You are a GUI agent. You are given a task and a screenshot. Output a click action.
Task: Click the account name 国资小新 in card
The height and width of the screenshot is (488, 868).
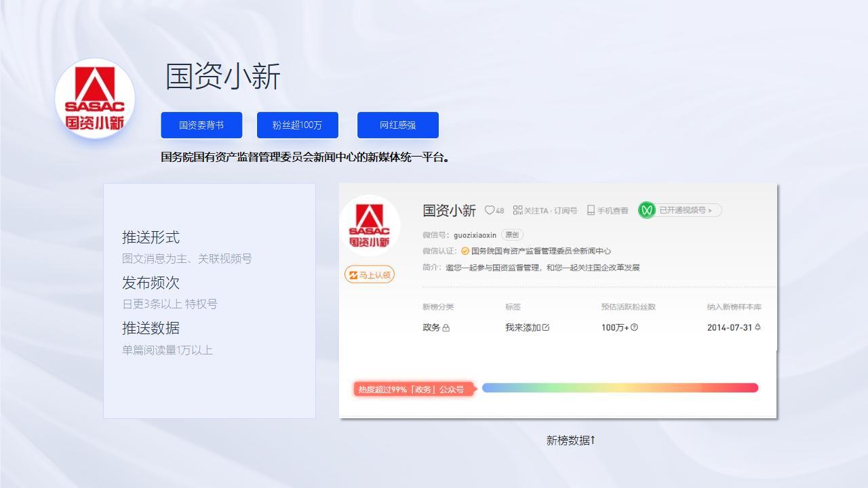(449, 211)
